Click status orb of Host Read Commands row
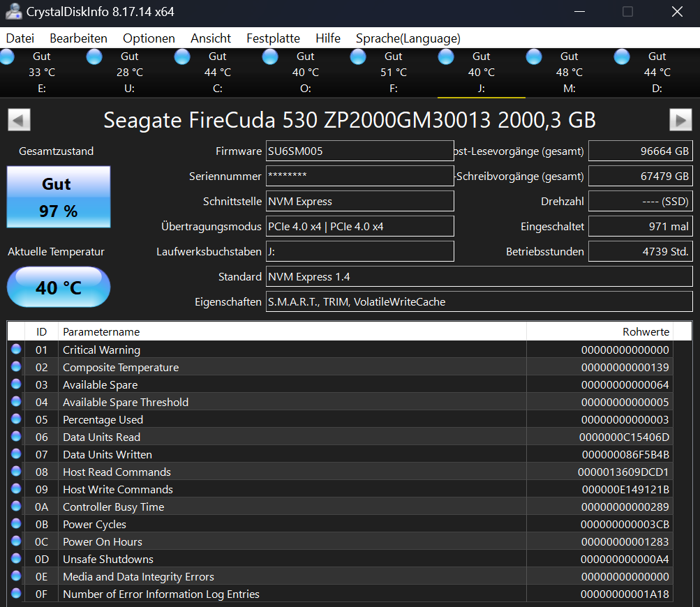The width and height of the screenshot is (700, 607). (x=16, y=471)
